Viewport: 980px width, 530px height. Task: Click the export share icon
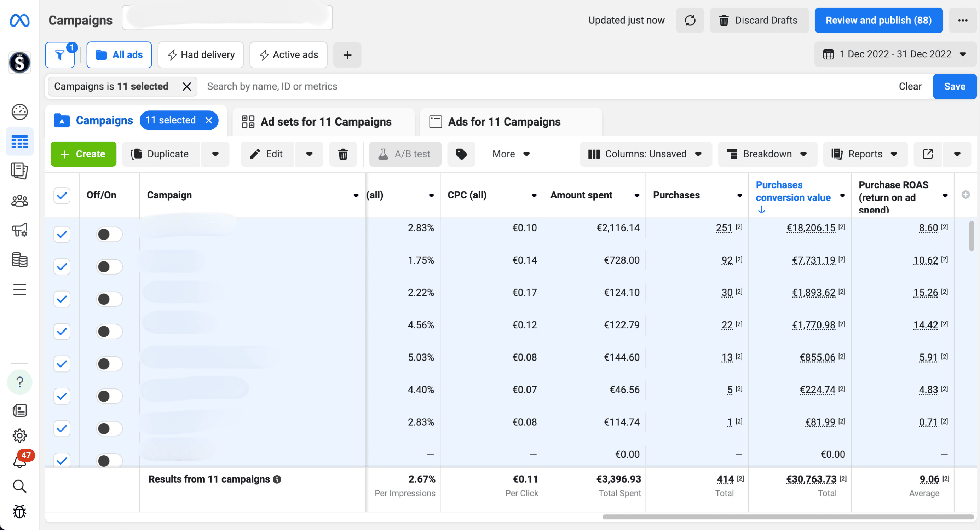(x=928, y=154)
